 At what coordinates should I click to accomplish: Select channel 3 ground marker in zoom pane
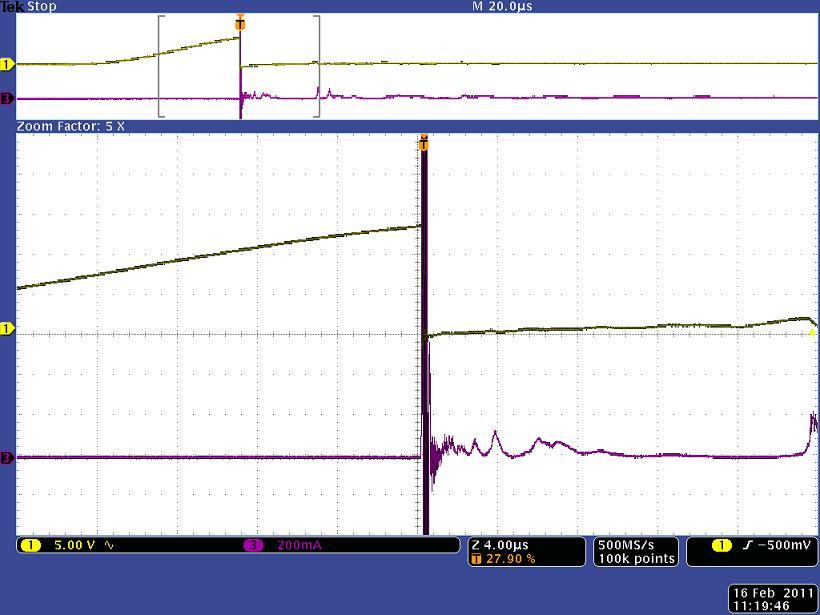pos(7,458)
